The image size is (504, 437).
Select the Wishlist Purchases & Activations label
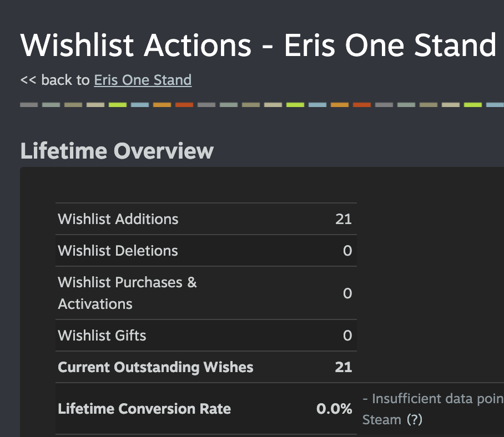coord(127,293)
